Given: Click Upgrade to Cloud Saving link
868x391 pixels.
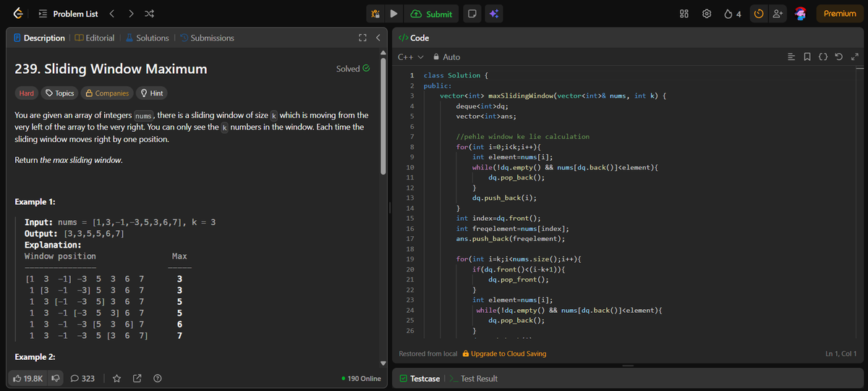Looking at the screenshot, I should click(503, 353).
